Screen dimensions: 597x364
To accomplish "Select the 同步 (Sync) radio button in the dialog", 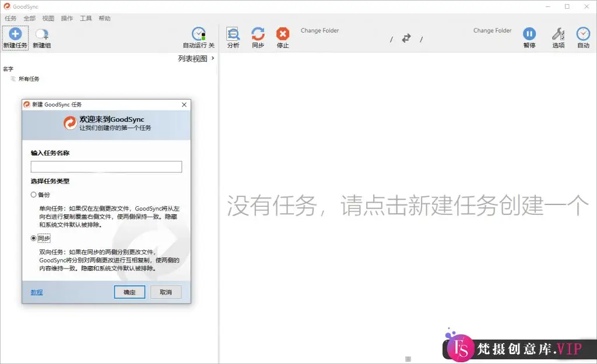I will tap(33, 238).
